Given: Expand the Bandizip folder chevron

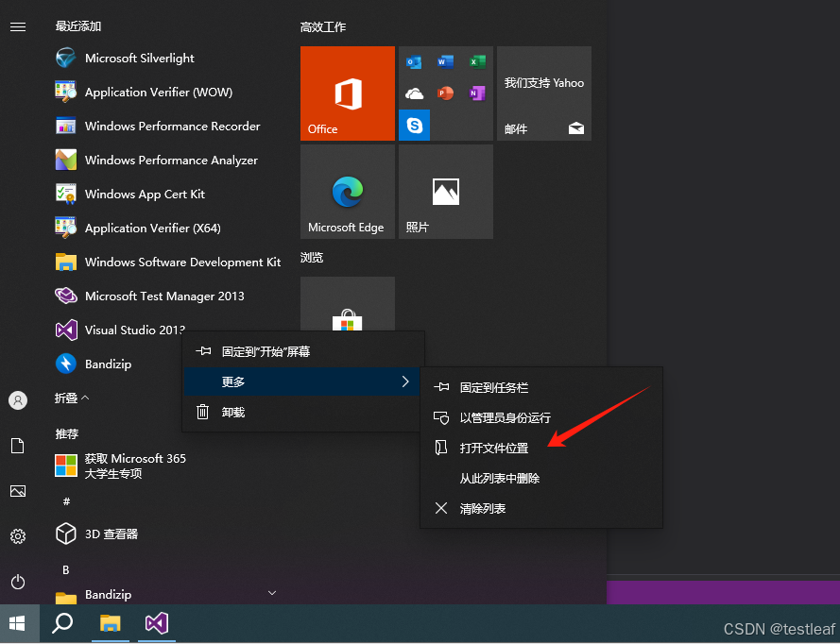Looking at the screenshot, I should pyautogui.click(x=271, y=593).
